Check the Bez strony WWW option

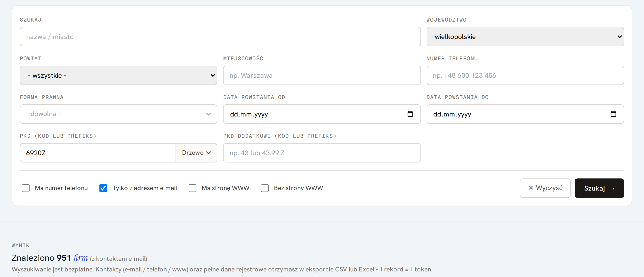[x=265, y=188]
